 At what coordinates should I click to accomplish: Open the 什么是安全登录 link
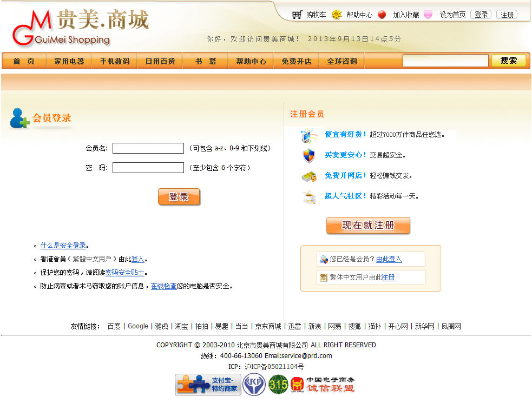tap(63, 246)
